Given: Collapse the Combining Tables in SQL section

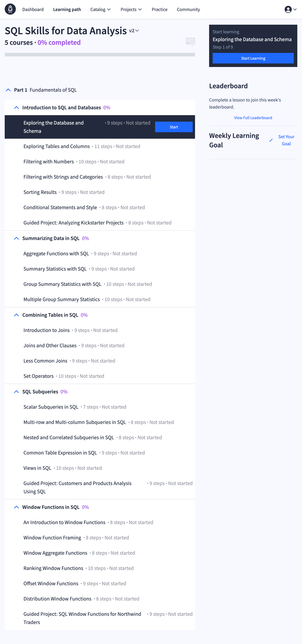Looking at the screenshot, I should pos(16,315).
